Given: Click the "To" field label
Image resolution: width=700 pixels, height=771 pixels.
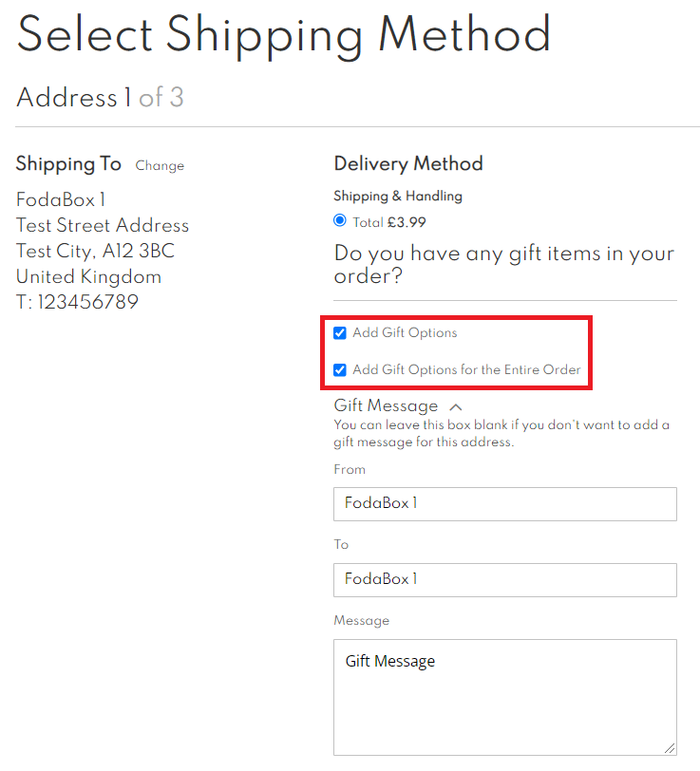Looking at the screenshot, I should tap(341, 545).
